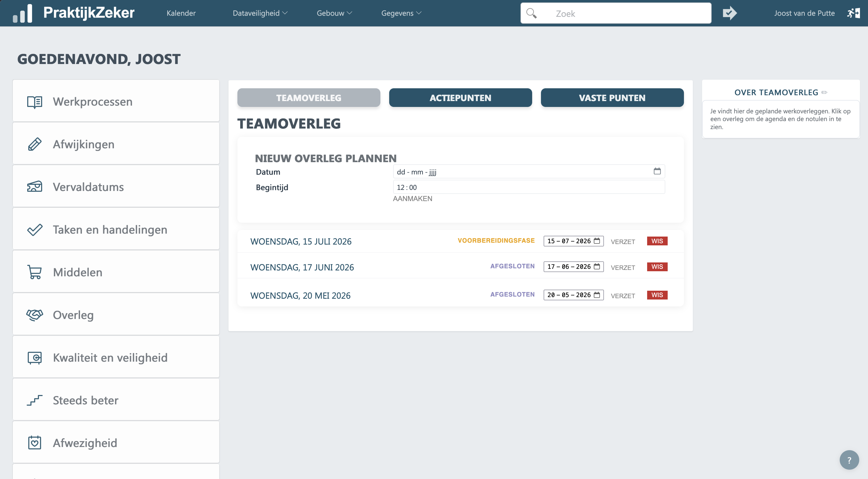This screenshot has width=868, height=479.
Task: Click the PraktijkZeker brand name
Action: point(89,13)
